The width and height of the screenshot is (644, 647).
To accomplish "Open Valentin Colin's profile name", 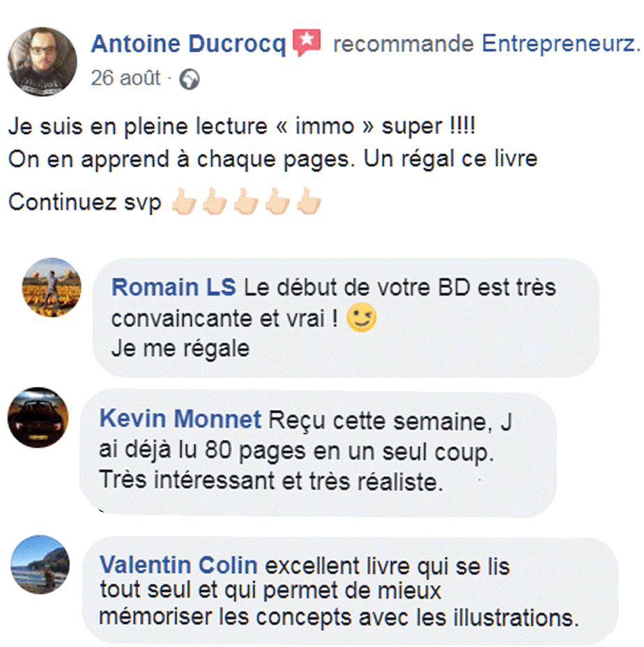I will pos(178,565).
